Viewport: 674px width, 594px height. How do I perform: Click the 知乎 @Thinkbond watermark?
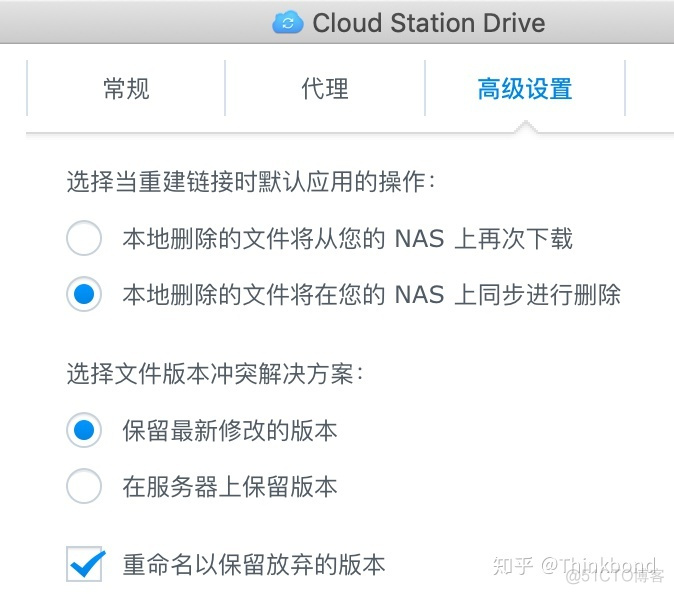pyautogui.click(x=583, y=564)
